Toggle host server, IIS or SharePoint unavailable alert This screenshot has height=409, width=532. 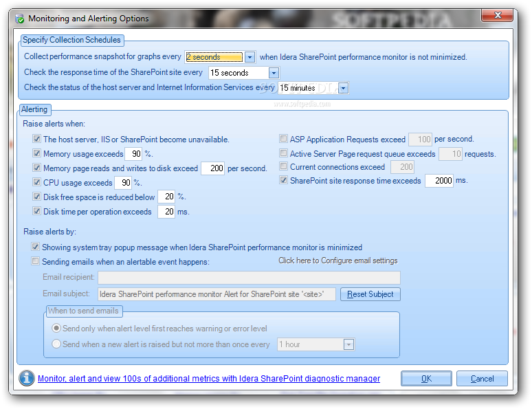tap(36, 139)
